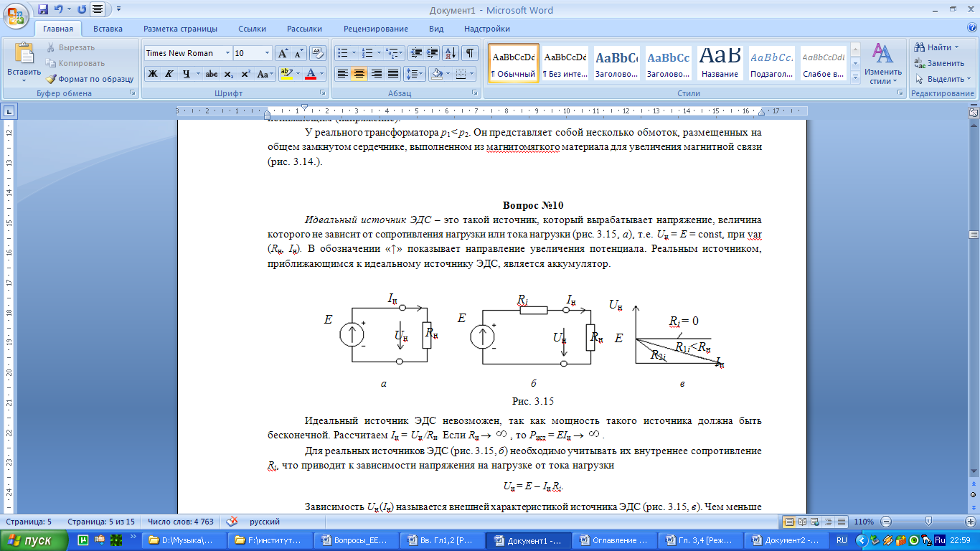980x551 pixels.
Task: Justify paragraph text to both margins
Action: (393, 74)
